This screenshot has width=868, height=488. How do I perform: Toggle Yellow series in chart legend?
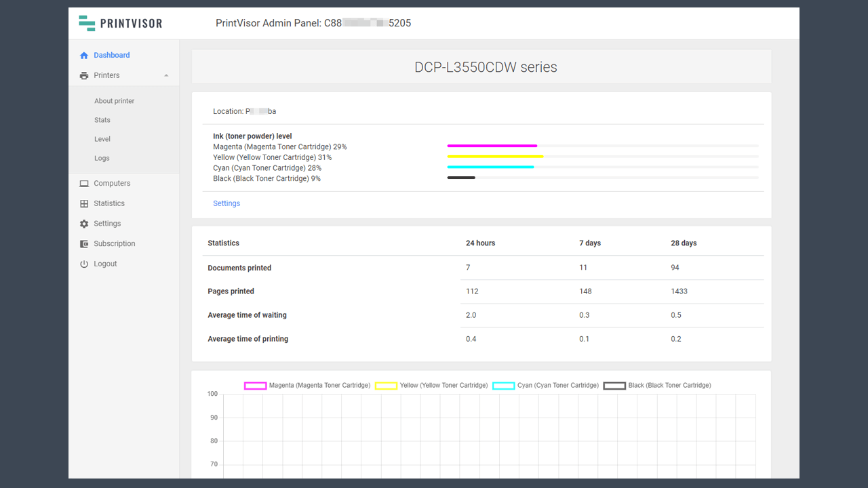[386, 386]
